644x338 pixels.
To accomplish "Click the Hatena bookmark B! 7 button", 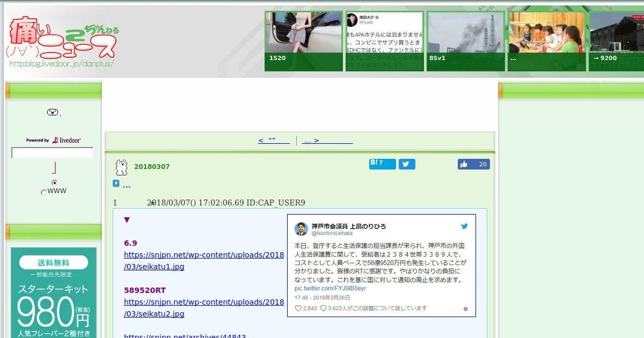I will tap(382, 164).
